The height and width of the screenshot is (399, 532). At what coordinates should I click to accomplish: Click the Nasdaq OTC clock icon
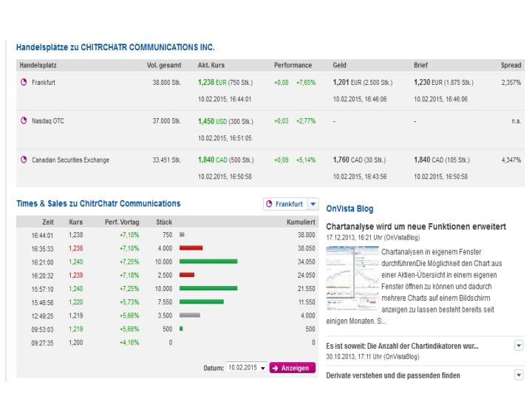point(24,120)
